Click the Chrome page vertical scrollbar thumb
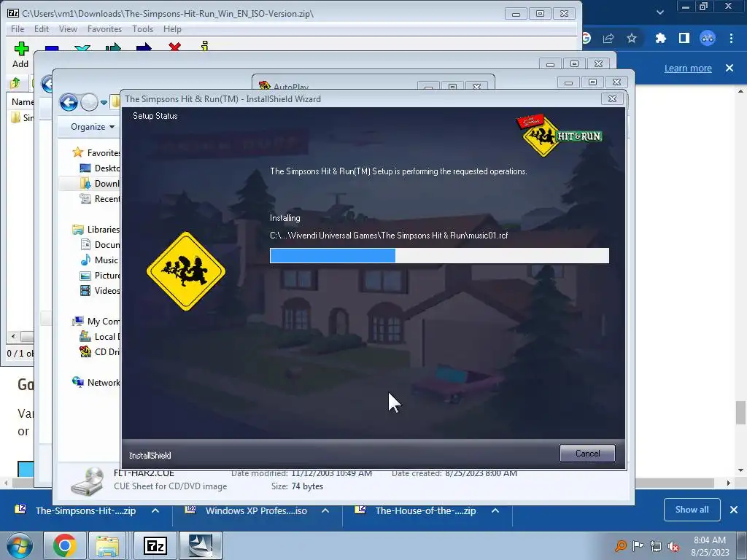 [740, 413]
